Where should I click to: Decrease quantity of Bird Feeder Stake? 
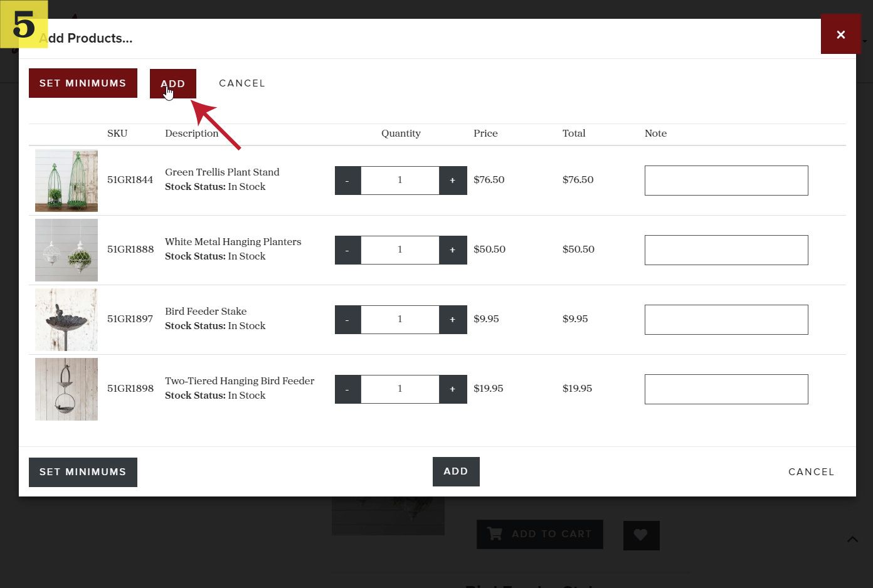[x=347, y=320]
